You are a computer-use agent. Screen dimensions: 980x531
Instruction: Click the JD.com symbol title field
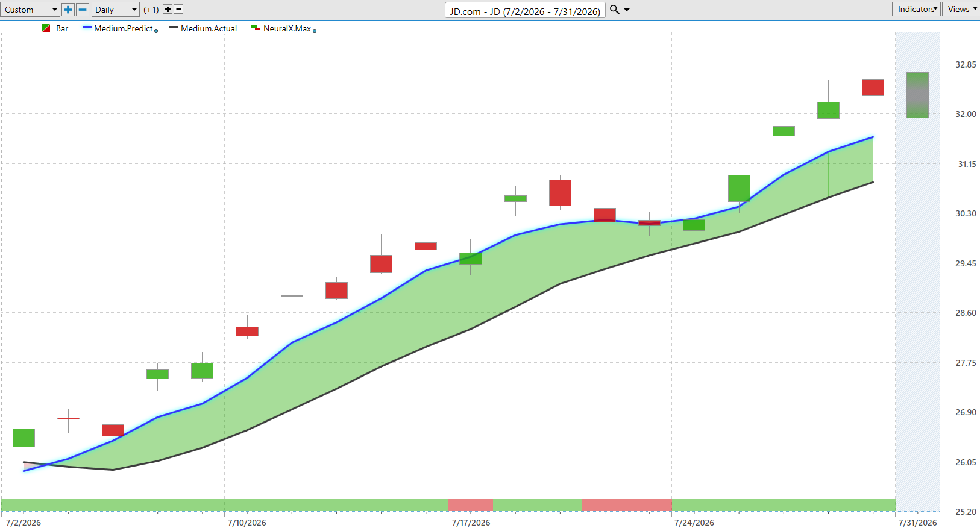point(525,11)
